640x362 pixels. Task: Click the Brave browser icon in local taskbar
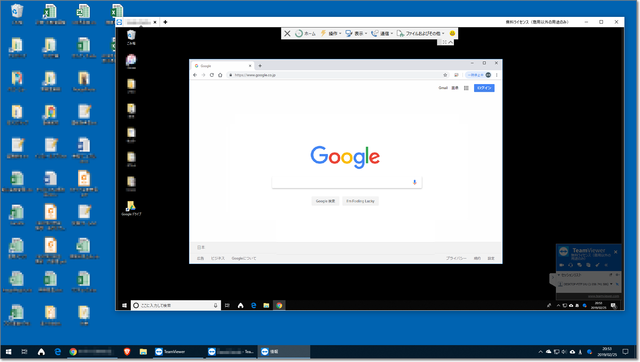[x=127, y=351]
